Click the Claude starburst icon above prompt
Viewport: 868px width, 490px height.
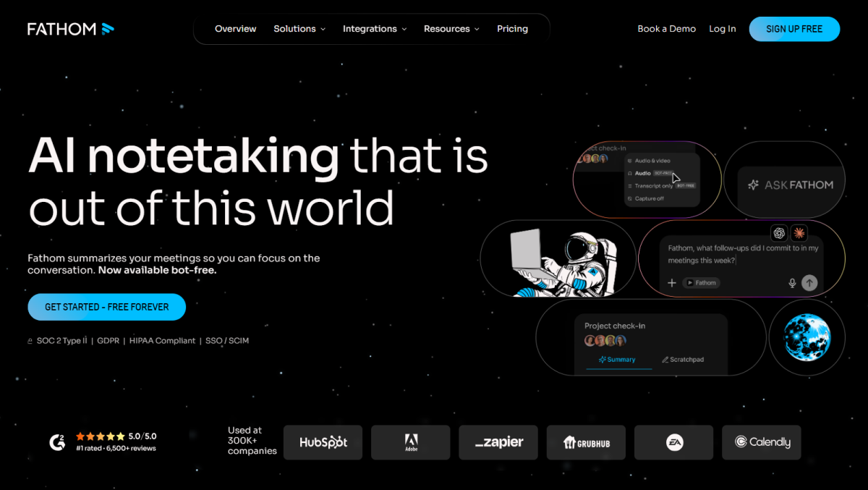click(x=799, y=233)
